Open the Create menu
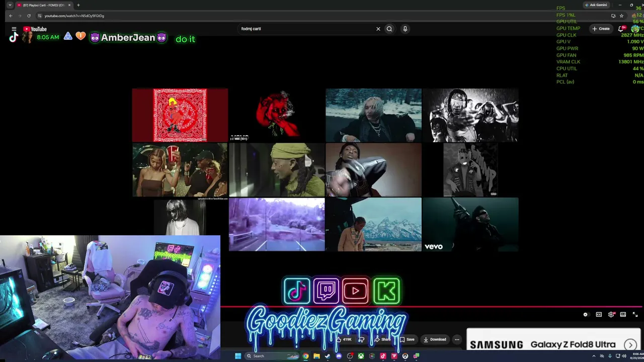The width and height of the screenshot is (644, 362). (x=601, y=29)
